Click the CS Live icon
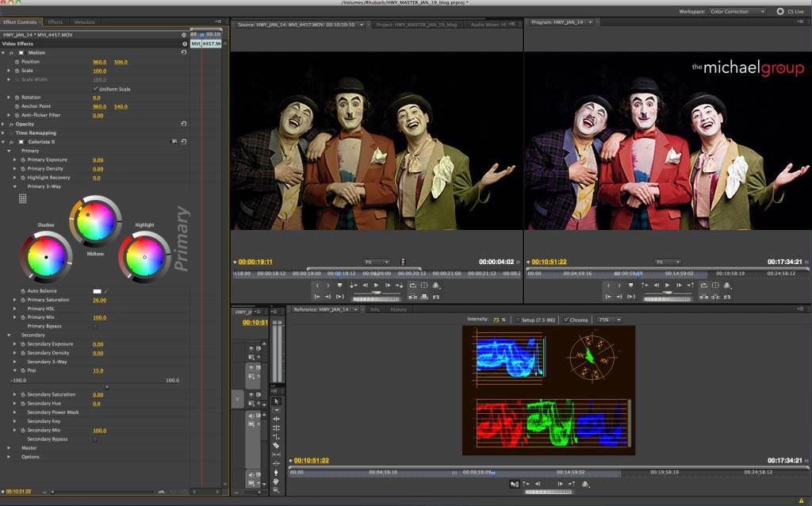This screenshot has height=506, width=812. [780, 12]
